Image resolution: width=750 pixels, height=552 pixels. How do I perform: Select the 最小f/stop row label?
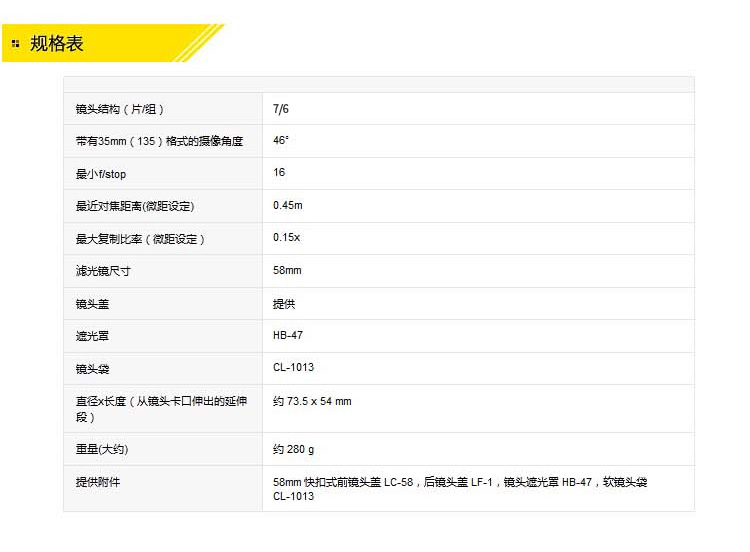pos(101,174)
